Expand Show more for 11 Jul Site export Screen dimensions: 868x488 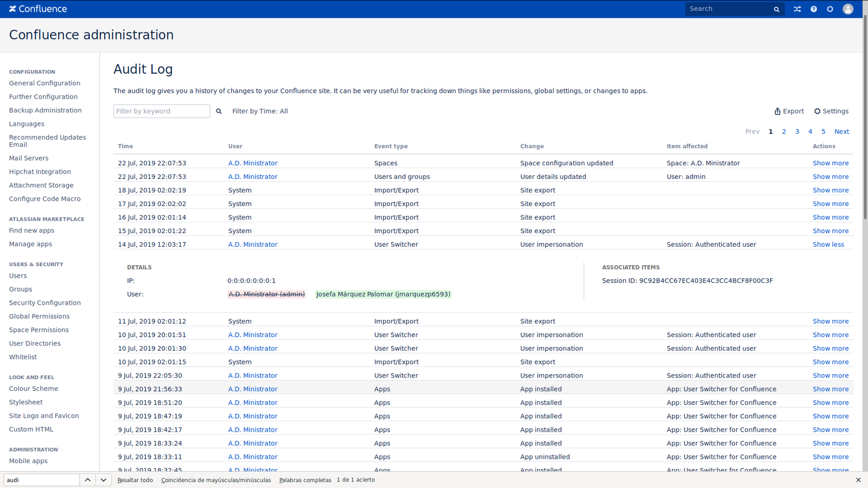(831, 322)
